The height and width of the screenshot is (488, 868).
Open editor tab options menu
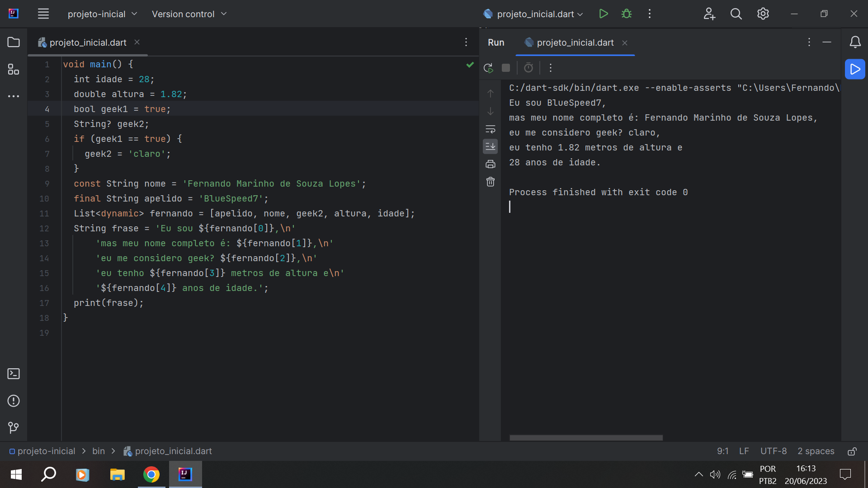(466, 42)
